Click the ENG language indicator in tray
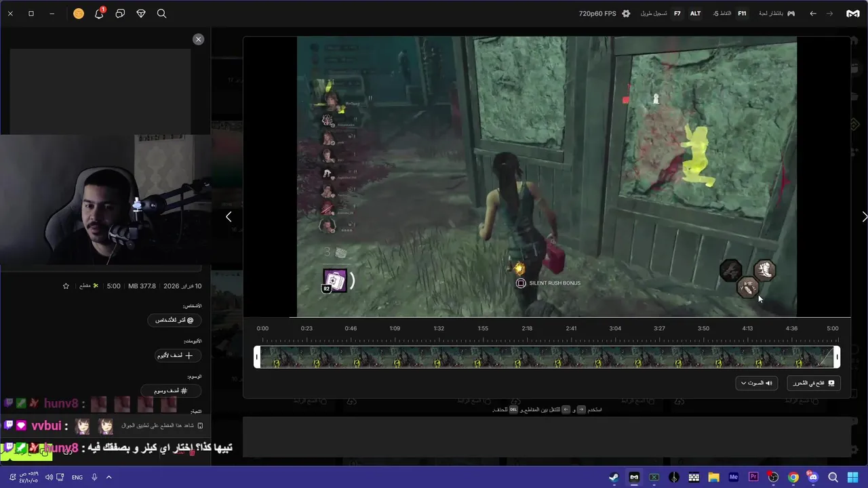868x488 pixels. [x=77, y=477]
